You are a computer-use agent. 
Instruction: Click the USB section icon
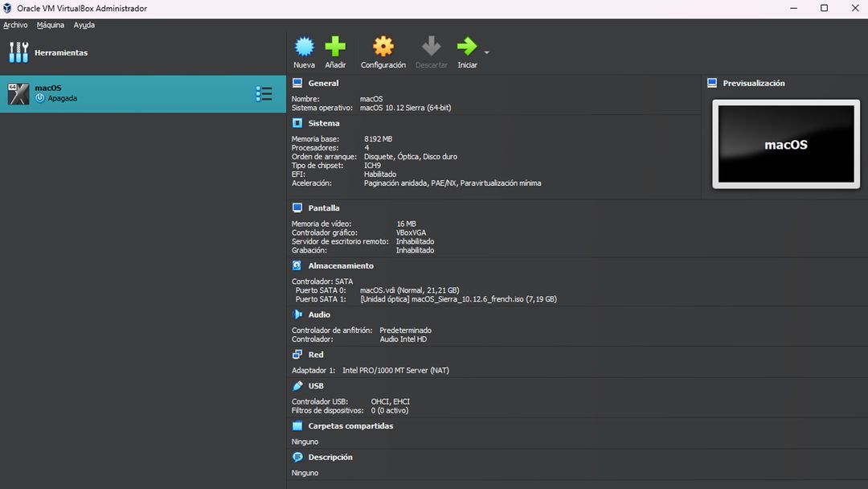click(297, 384)
